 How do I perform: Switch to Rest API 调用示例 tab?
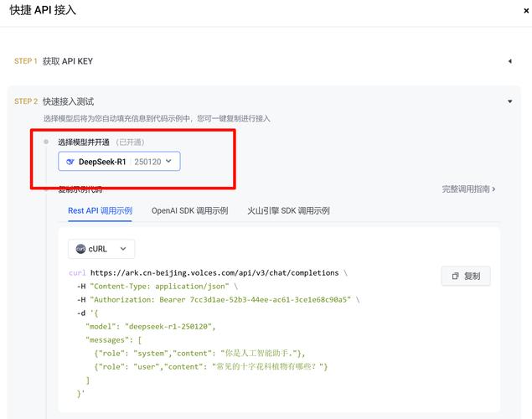100,210
